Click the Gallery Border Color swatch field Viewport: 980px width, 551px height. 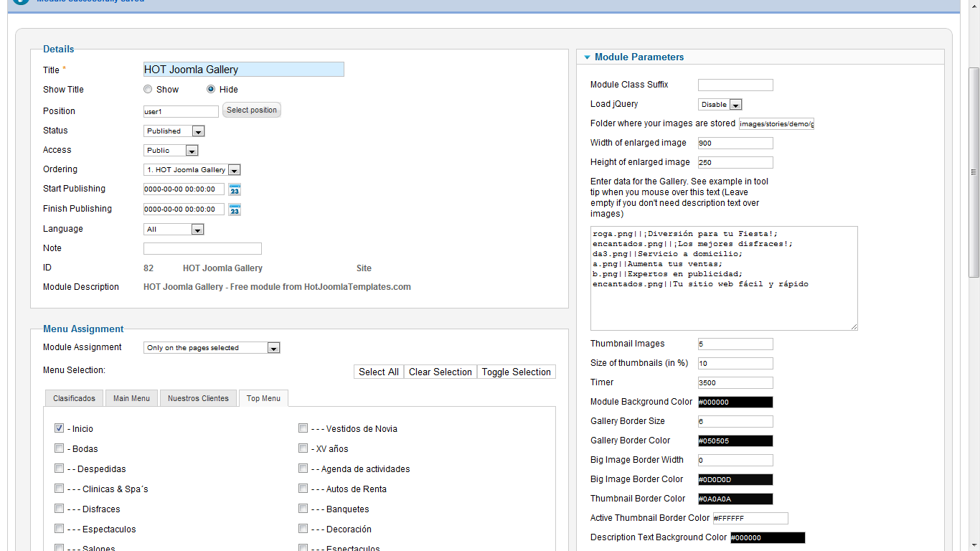735,441
